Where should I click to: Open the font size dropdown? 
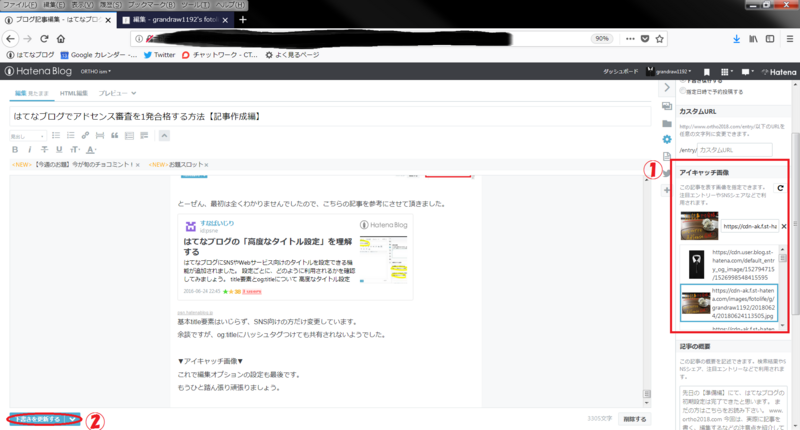(x=75, y=149)
